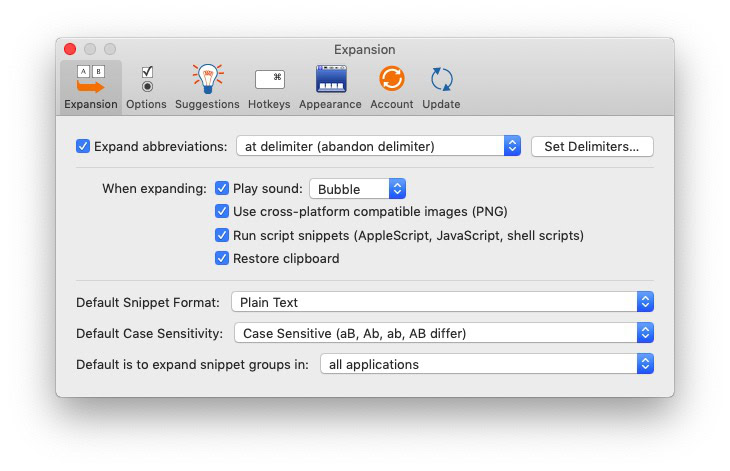This screenshot has width=730, height=471.
Task: Open the Update arrows icon
Action: coord(441,79)
